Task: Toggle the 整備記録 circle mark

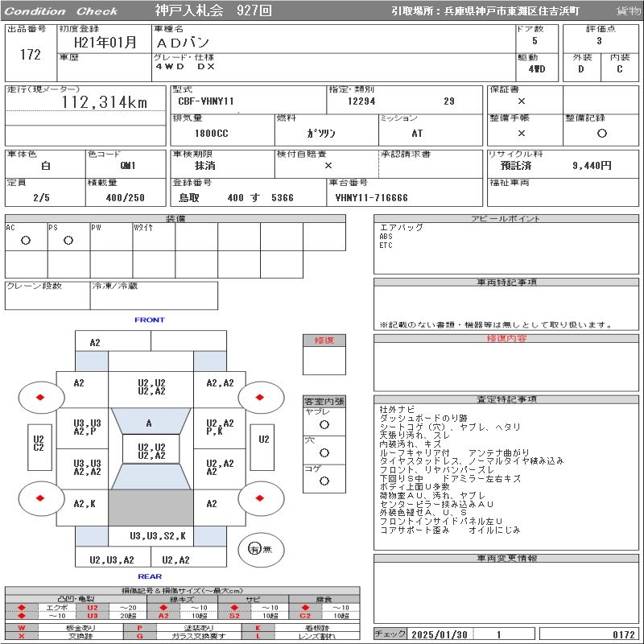Action: (601, 133)
